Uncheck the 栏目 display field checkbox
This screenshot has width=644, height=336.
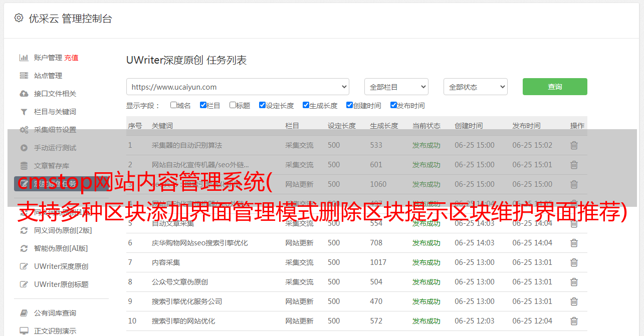pos(203,105)
